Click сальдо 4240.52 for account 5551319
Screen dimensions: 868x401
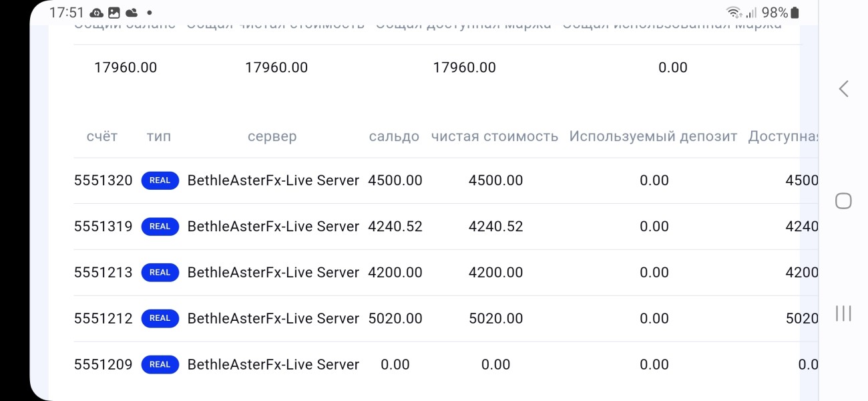(x=395, y=227)
